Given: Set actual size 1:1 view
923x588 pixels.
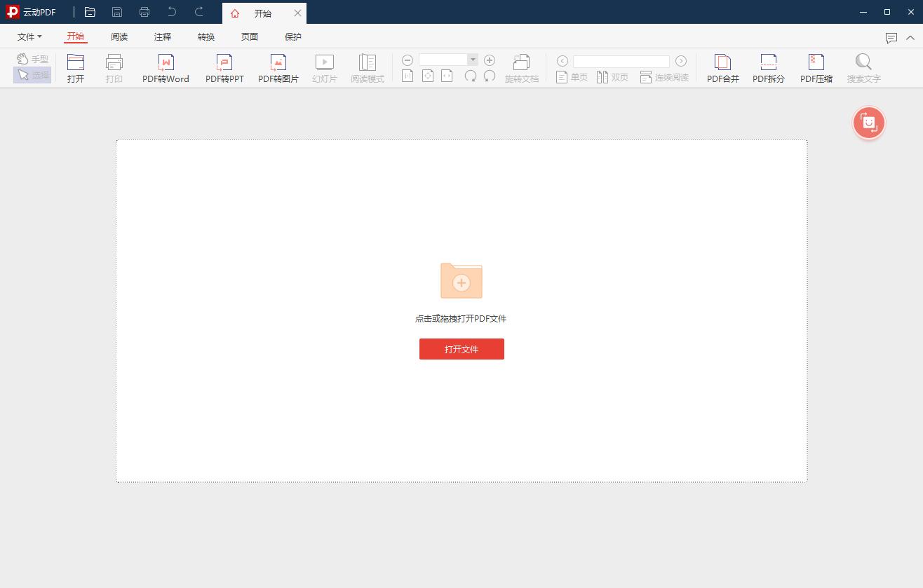Looking at the screenshot, I should (x=407, y=76).
